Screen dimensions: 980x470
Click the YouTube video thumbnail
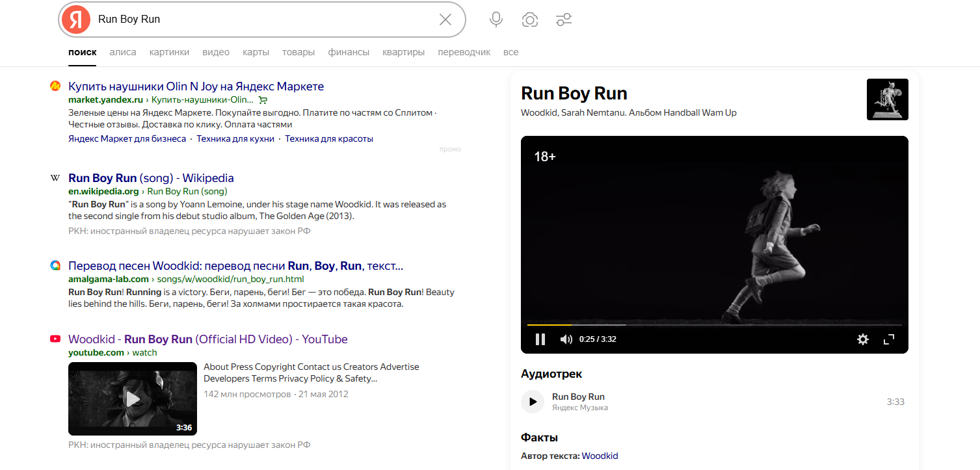[x=133, y=398]
